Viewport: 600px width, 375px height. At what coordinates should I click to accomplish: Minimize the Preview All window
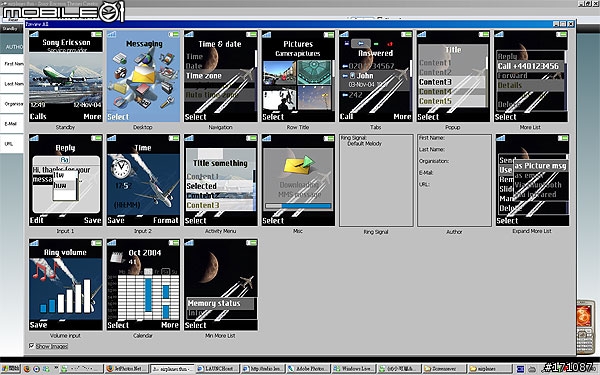click(556, 24)
